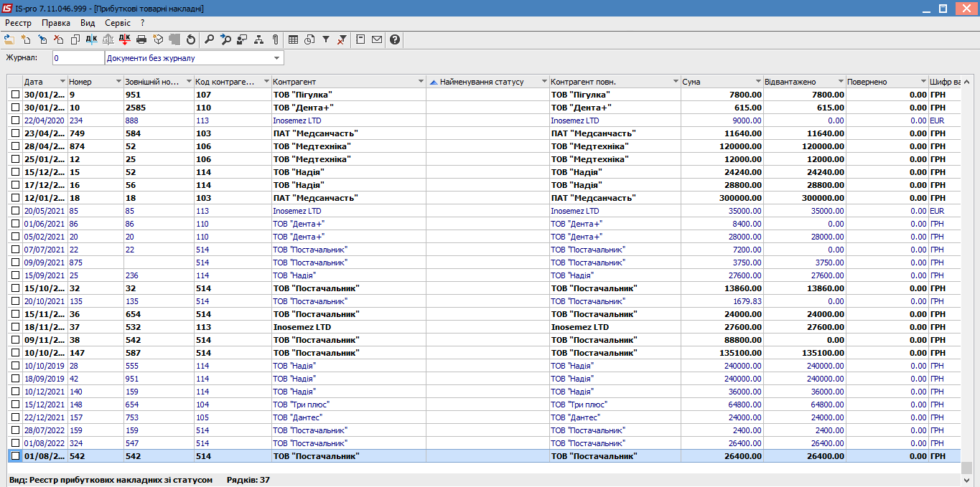The width and height of the screenshot is (980, 487).
Task: Tick checkbox for row dated 20/05/2021
Action: point(15,211)
